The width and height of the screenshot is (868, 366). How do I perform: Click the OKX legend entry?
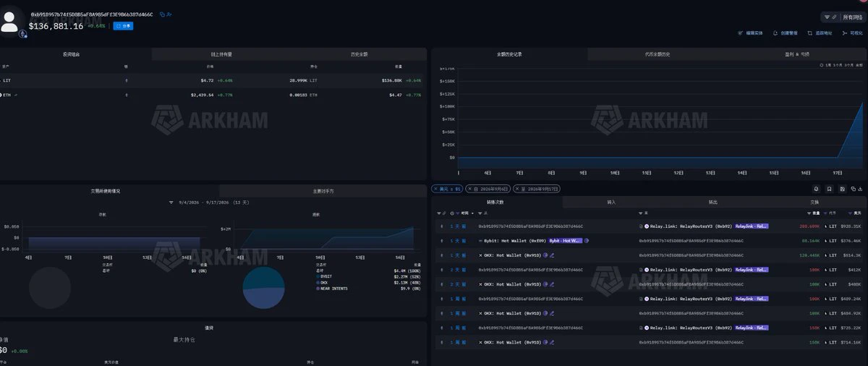[321, 281]
